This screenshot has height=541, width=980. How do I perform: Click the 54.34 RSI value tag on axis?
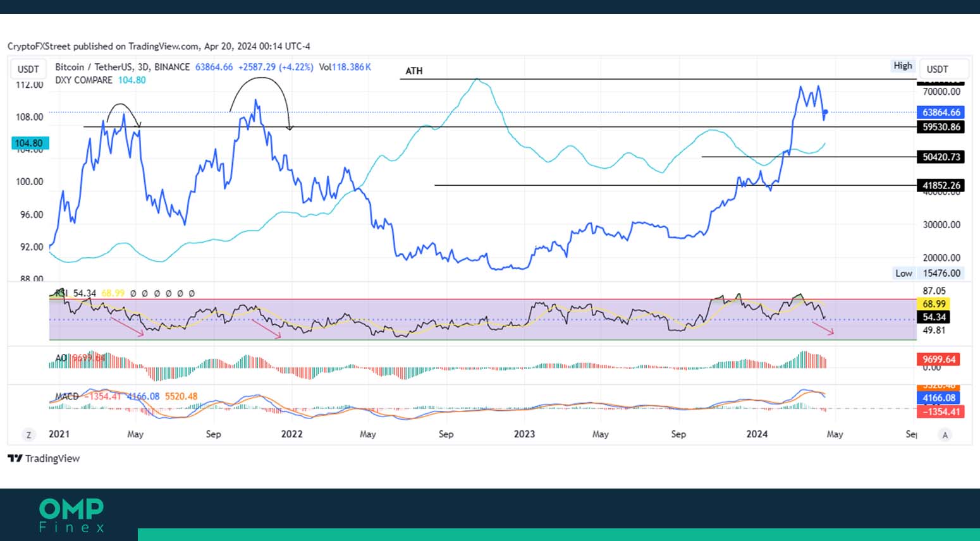click(x=934, y=317)
